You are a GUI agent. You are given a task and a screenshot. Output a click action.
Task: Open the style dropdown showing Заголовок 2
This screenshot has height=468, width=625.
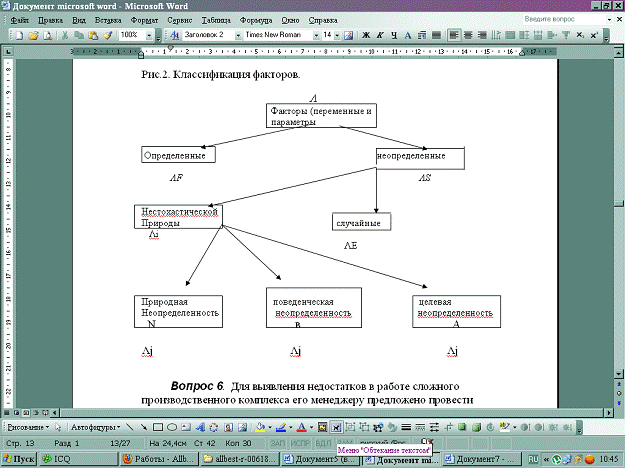click(236, 35)
